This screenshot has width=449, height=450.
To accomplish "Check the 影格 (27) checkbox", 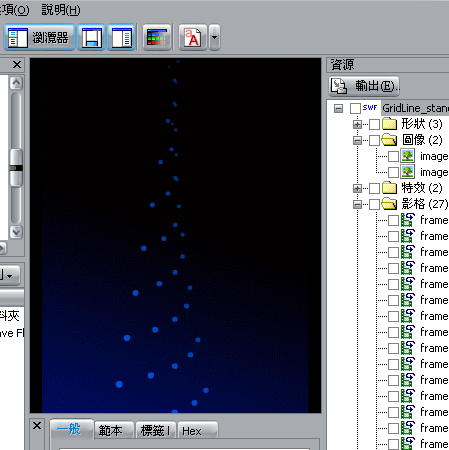I will (374, 204).
